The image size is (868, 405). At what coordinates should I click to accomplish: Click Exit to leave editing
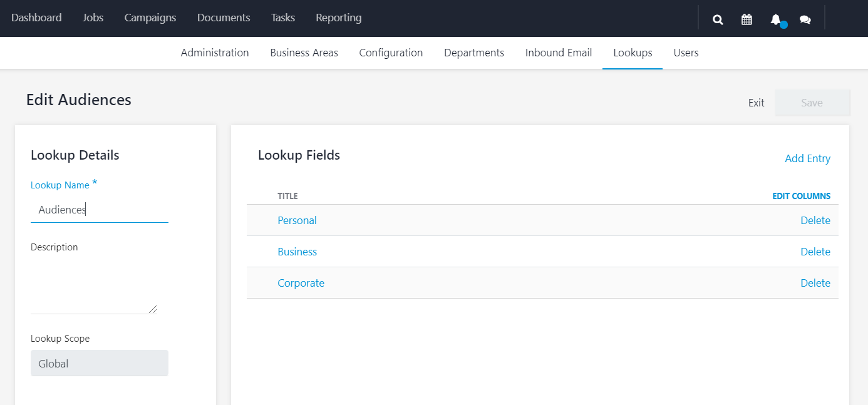coord(757,103)
